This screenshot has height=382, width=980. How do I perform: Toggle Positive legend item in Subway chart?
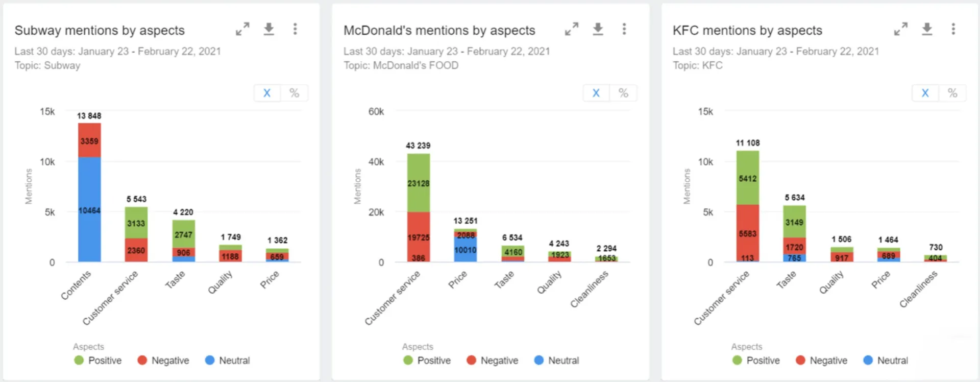tap(98, 361)
